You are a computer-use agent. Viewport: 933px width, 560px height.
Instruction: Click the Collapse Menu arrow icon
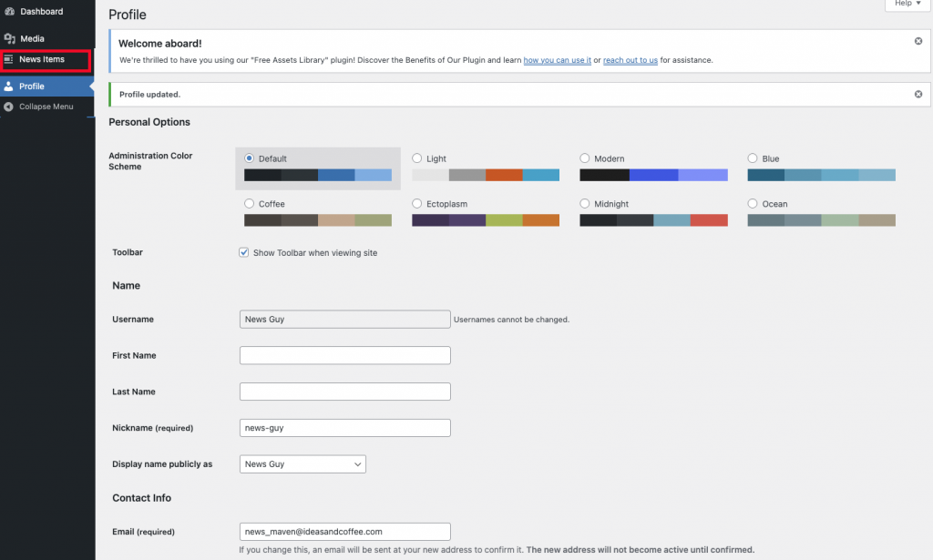[x=9, y=107]
